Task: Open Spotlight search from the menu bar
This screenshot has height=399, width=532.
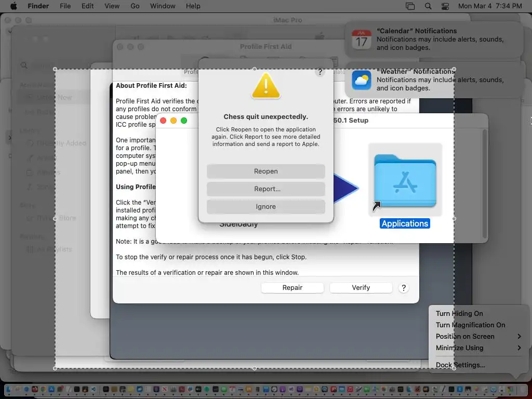Action: click(x=428, y=6)
